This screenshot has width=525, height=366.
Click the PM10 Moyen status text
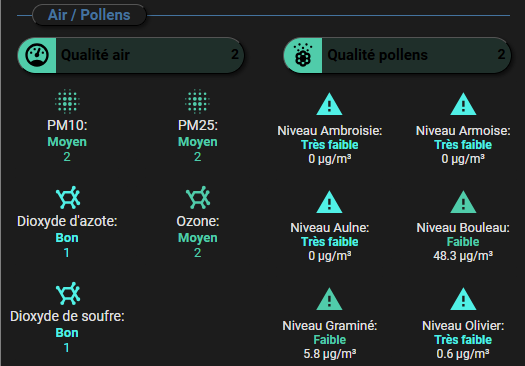pos(67,142)
